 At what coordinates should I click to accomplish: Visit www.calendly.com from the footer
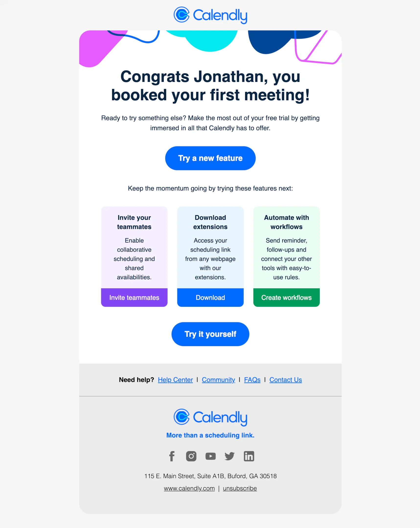click(x=189, y=488)
